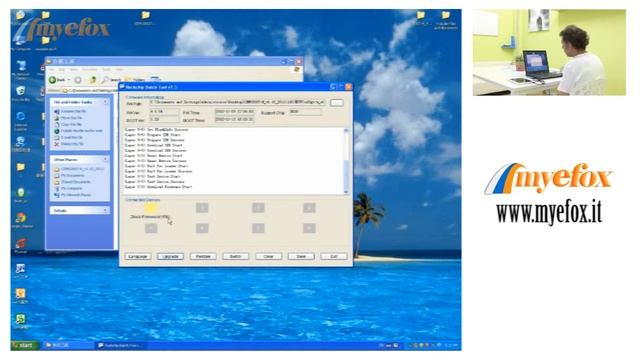The width and height of the screenshot is (640, 360).
Task: Open Shared Documents in Other Places
Action: [72, 182]
